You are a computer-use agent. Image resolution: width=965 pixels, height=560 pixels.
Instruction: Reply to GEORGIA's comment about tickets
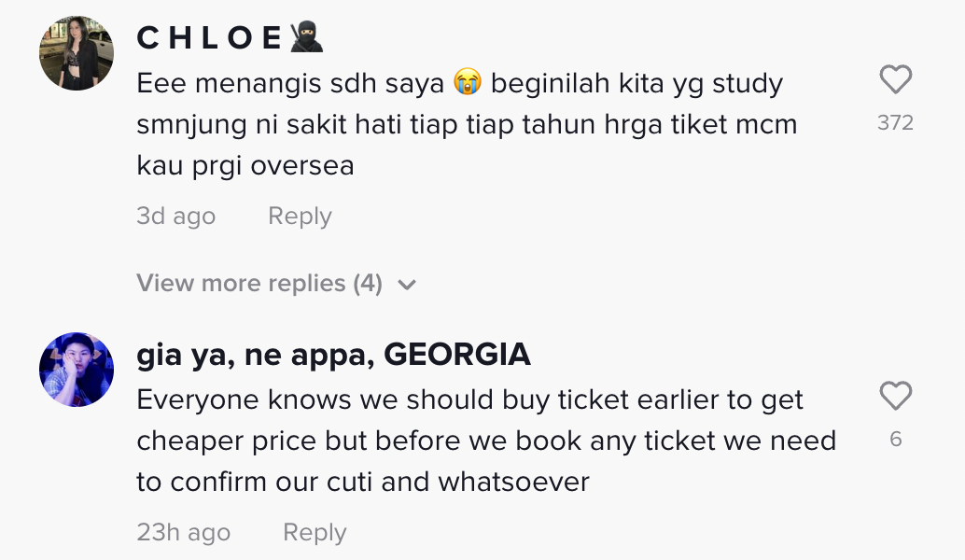pos(315,533)
